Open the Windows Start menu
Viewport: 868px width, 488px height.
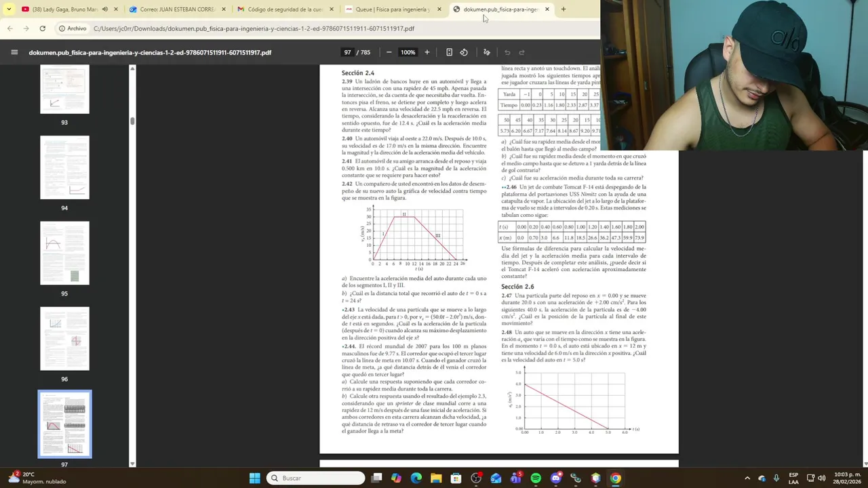coord(254,478)
